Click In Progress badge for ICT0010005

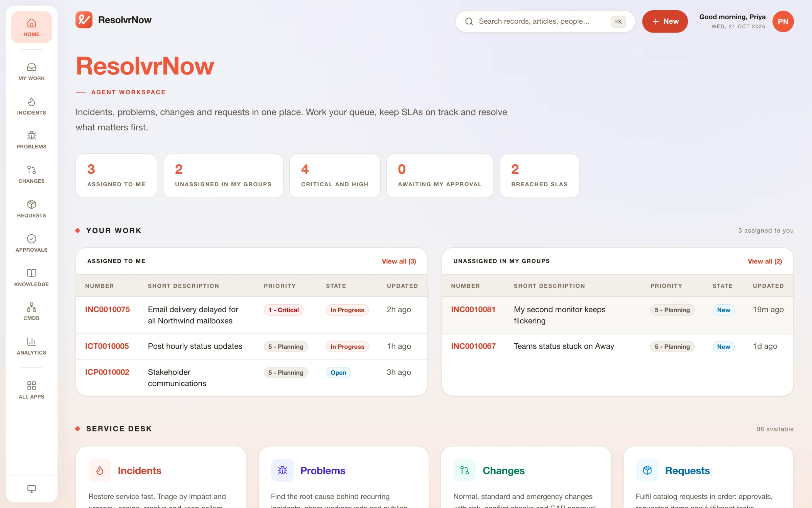[347, 346]
